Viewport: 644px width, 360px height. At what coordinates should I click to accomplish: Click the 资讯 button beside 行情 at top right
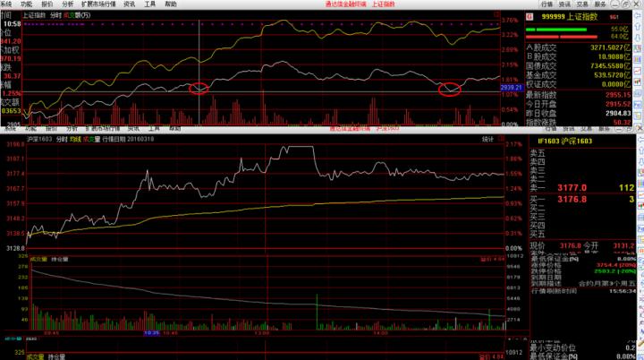(564, 4)
